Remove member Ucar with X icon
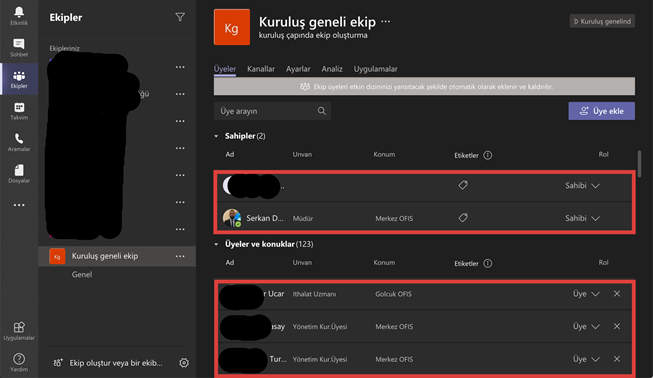 617,294
